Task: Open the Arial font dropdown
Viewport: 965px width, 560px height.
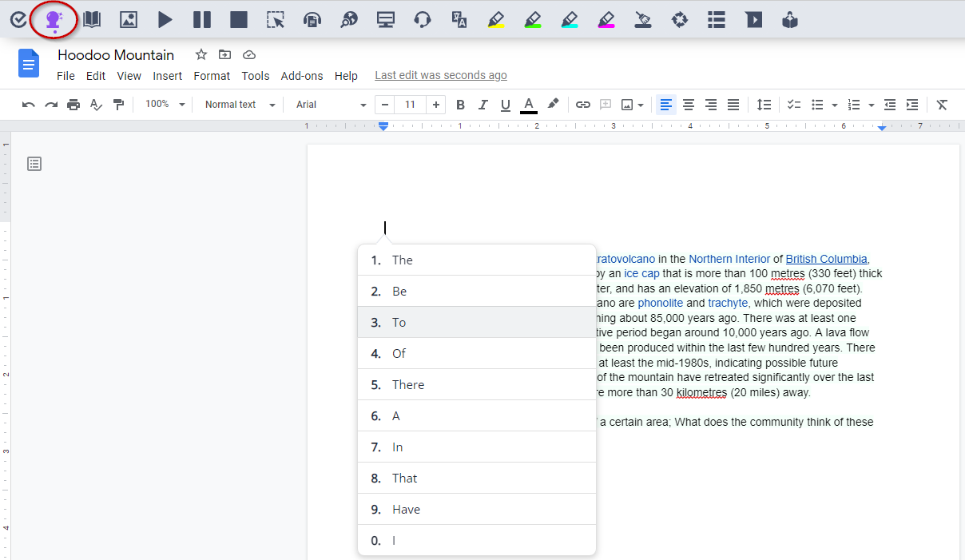Action: 331,105
